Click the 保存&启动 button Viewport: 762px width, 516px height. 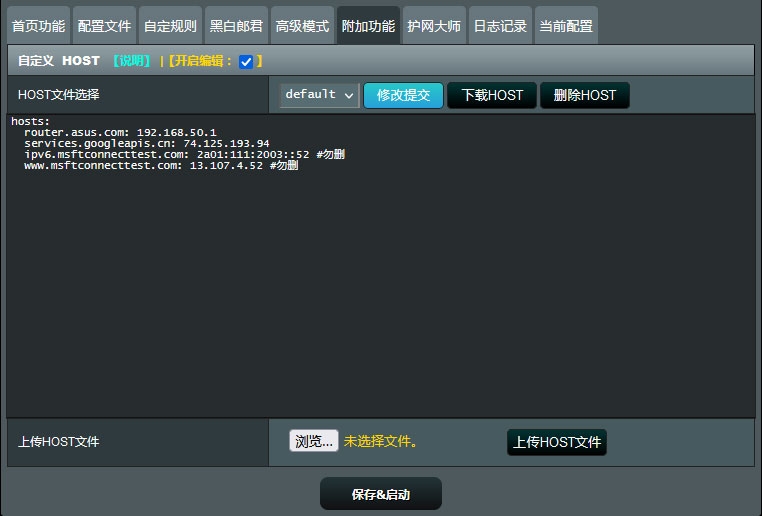coord(381,494)
